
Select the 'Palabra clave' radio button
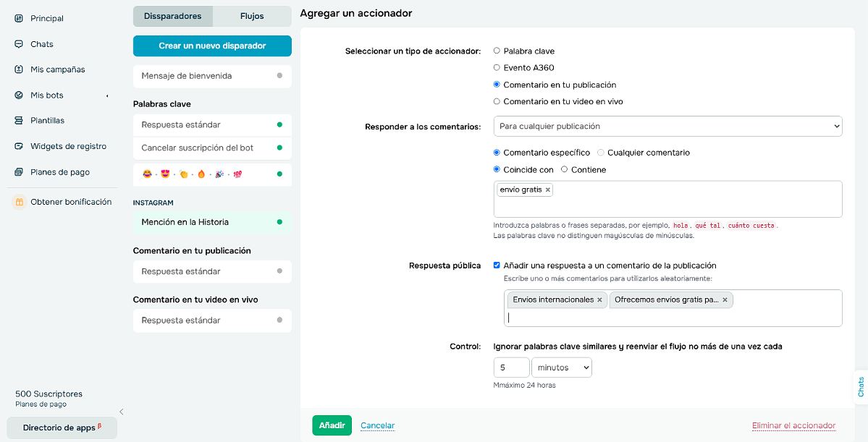(497, 51)
